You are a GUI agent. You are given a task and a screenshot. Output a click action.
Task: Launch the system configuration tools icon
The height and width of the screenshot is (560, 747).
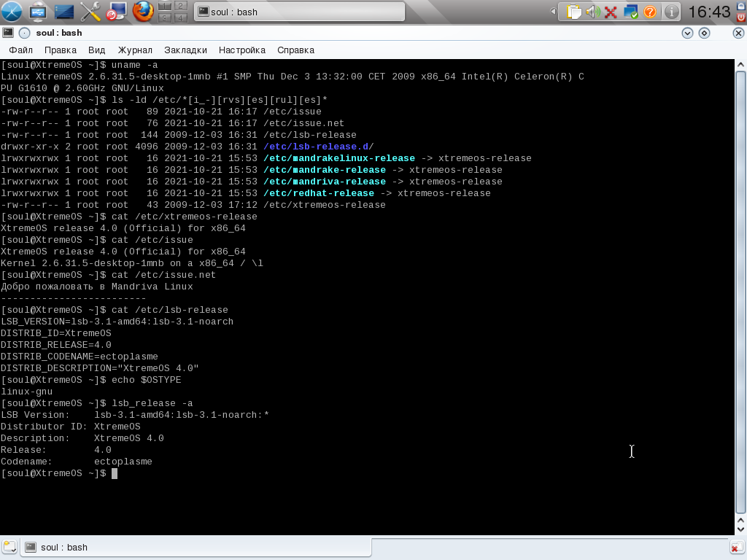(x=90, y=12)
